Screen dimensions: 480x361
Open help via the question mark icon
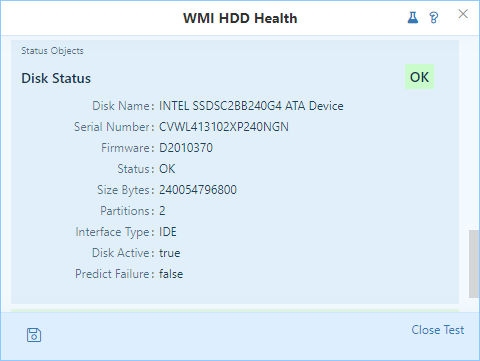(x=434, y=17)
